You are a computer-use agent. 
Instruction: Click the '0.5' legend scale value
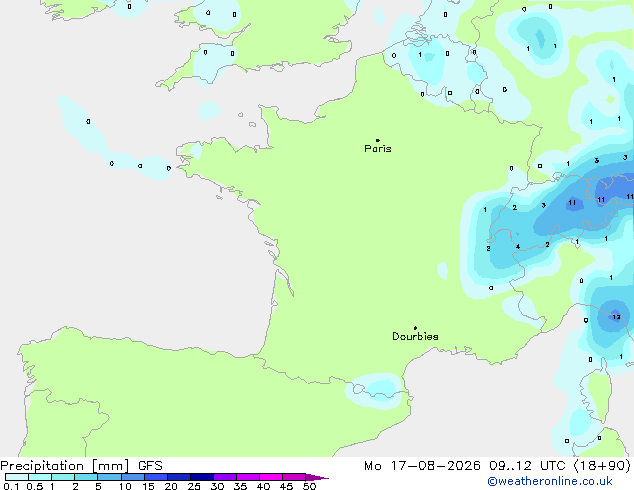[x=35, y=486]
